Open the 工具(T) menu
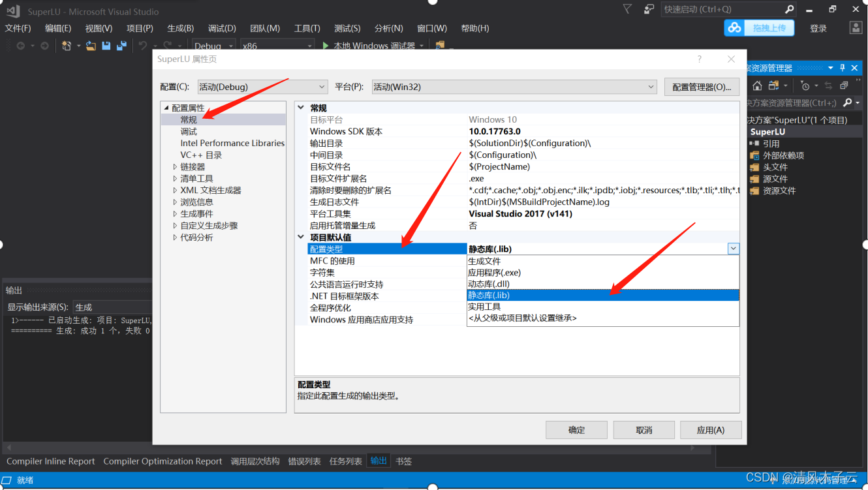The height and width of the screenshot is (490, 868). coord(307,28)
